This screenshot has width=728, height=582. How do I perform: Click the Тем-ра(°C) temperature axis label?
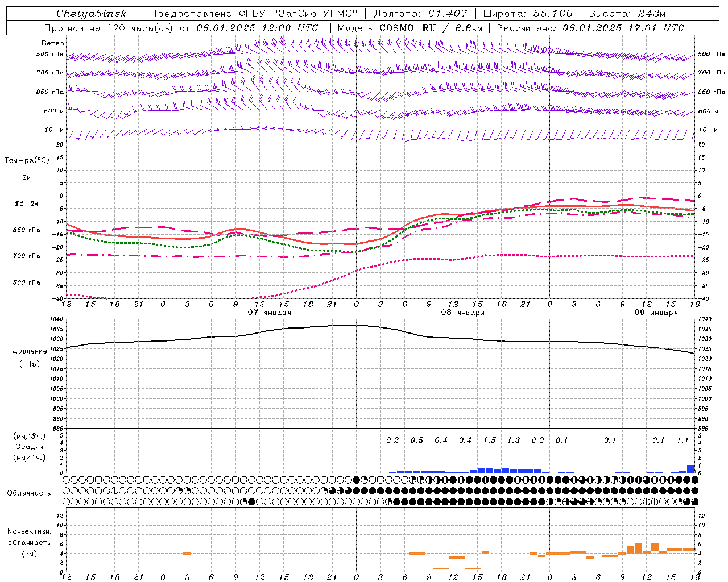click(27, 161)
